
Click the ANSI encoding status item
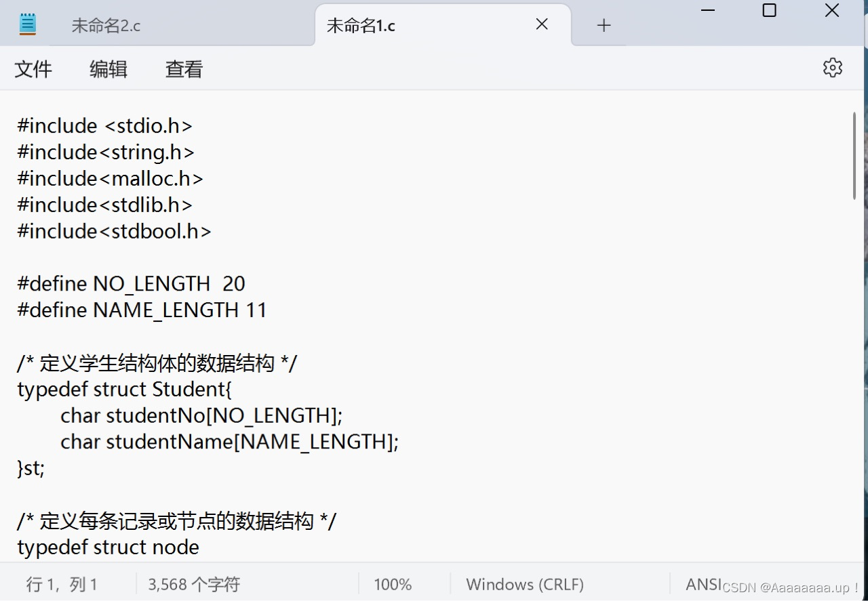(703, 584)
